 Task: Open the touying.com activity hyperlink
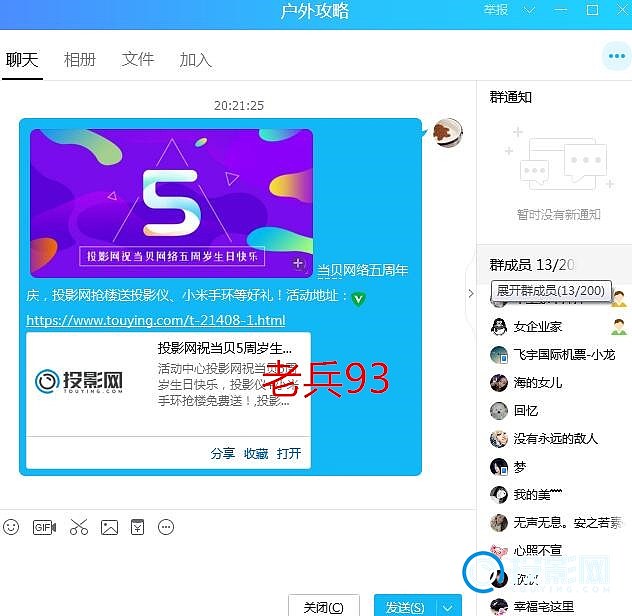[155, 320]
